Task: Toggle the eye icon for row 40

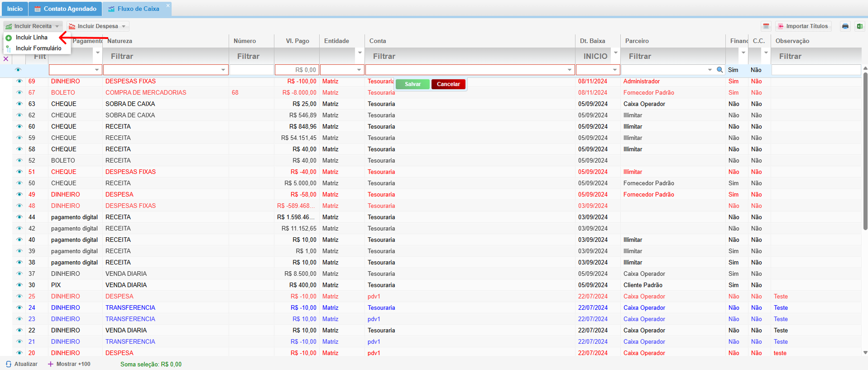Action: pyautogui.click(x=19, y=240)
